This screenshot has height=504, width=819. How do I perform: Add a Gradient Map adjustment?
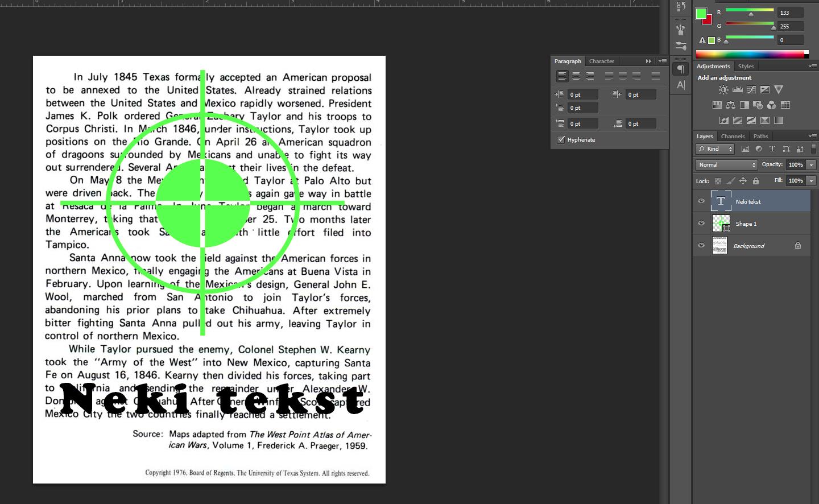pos(779,120)
